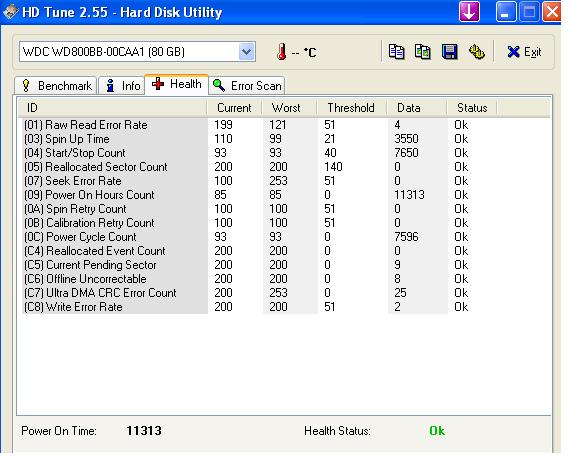Open the drive selection dropdown arrow
Screen dimensions: 570x462
246,52
